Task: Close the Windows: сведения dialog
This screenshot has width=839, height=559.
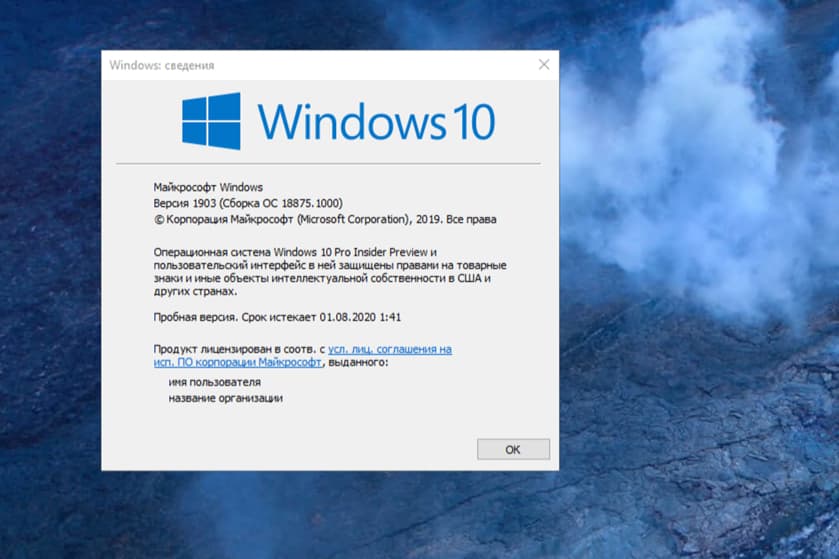Action: pos(544,65)
